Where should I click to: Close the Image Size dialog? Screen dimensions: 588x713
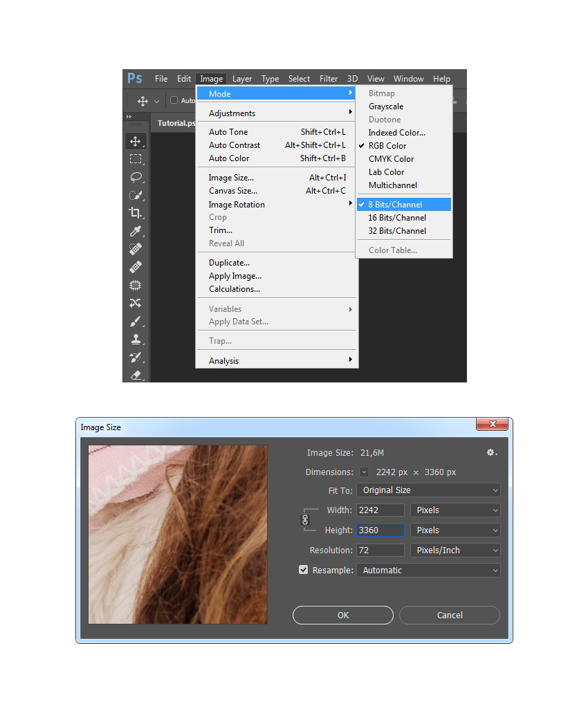493,424
